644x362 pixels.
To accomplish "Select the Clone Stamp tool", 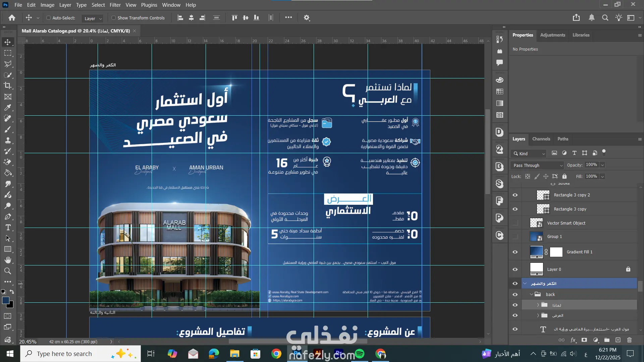I will tap(8, 140).
